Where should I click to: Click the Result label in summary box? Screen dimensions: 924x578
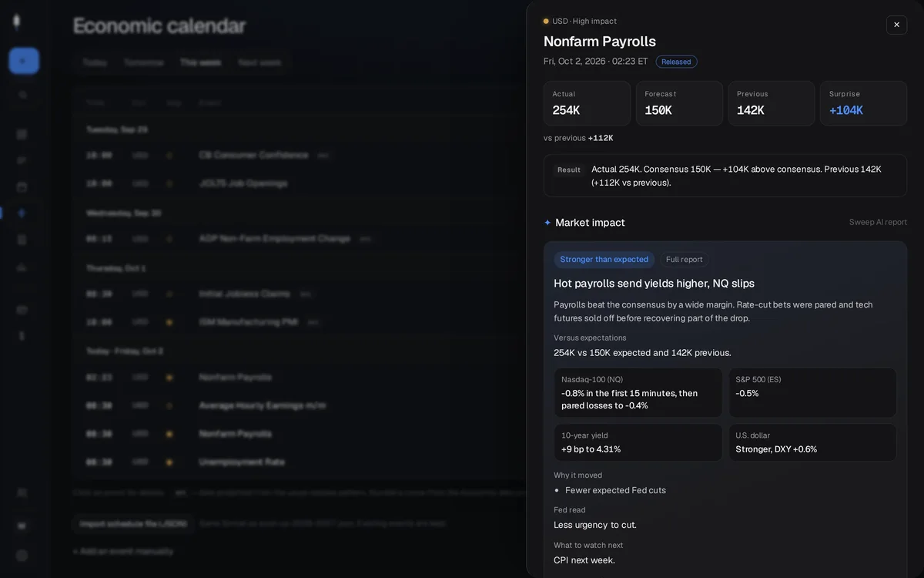[x=569, y=170]
